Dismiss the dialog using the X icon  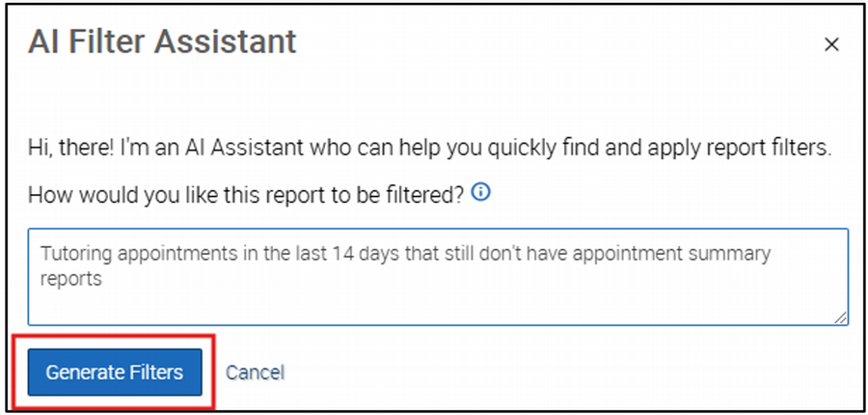click(831, 45)
